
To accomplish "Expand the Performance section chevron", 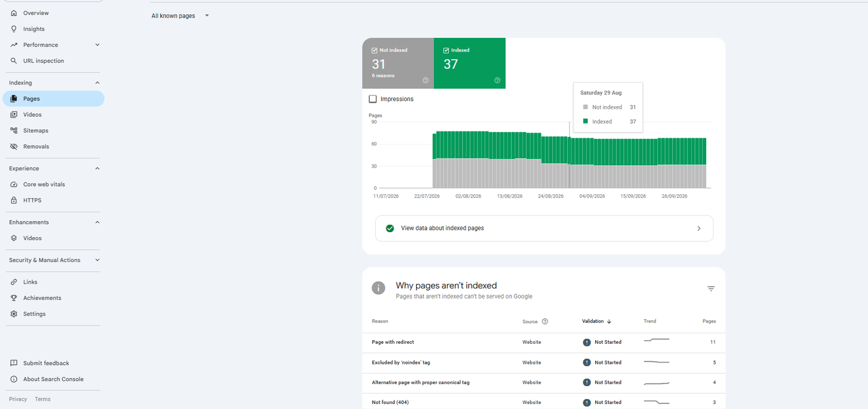I will pyautogui.click(x=97, y=45).
